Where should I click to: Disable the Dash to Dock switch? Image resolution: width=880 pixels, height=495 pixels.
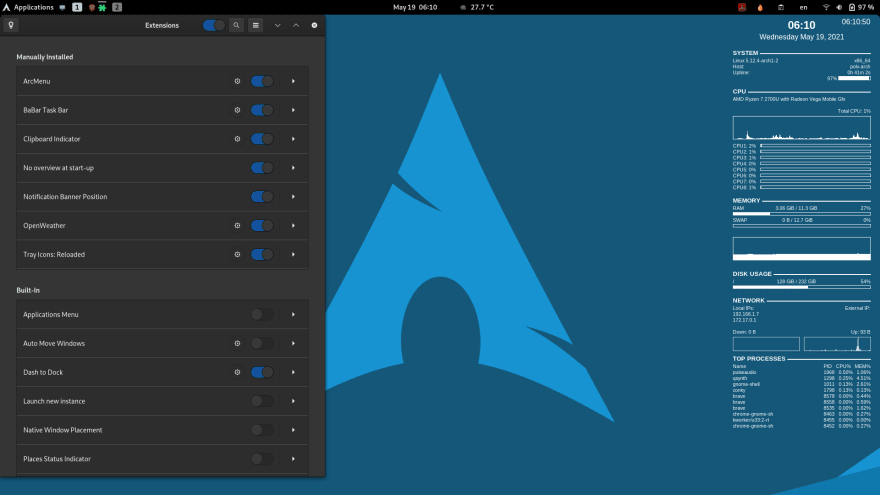(x=262, y=372)
